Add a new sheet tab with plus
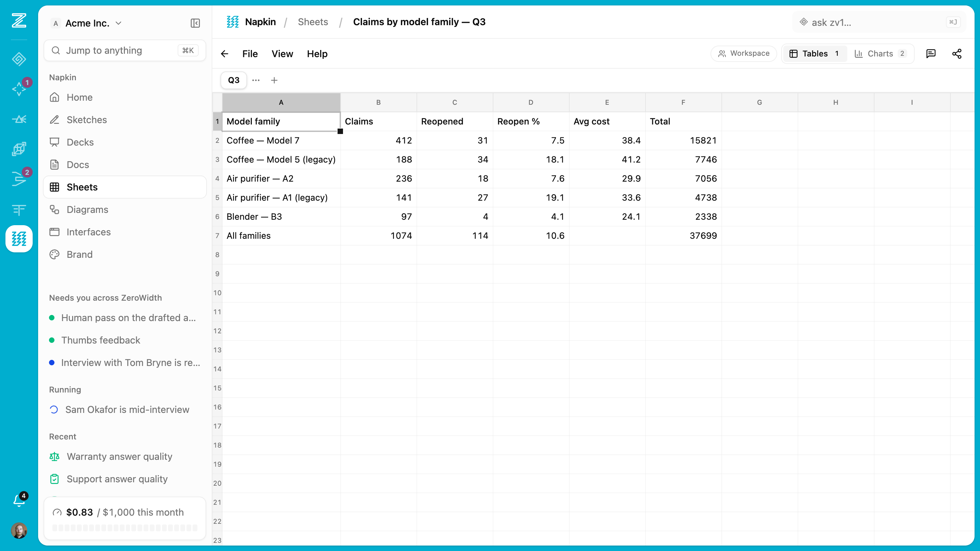The image size is (980, 551). click(x=274, y=80)
